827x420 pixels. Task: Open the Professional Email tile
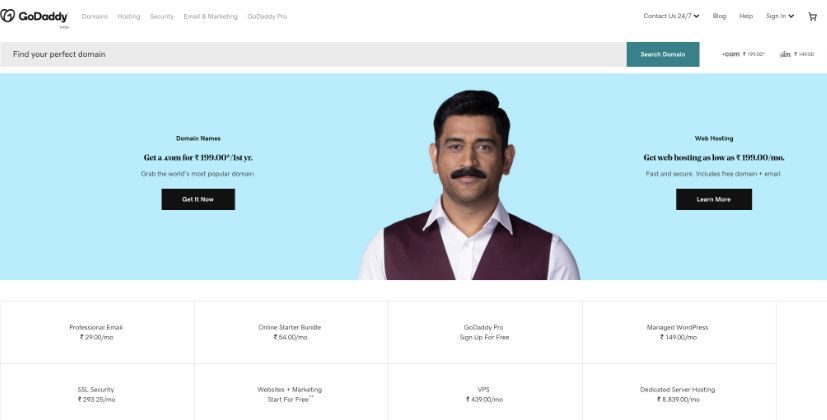pos(97,332)
